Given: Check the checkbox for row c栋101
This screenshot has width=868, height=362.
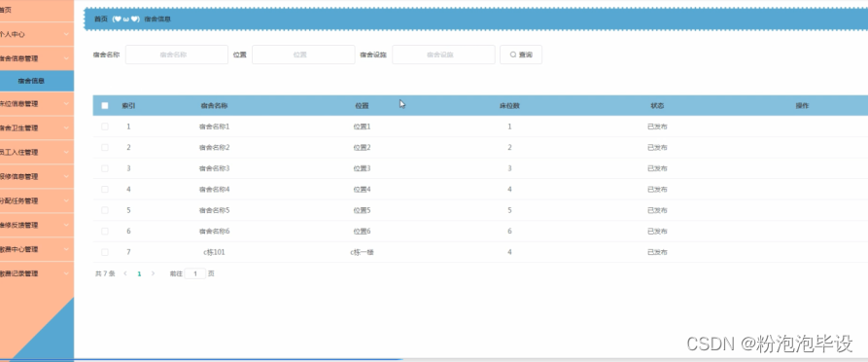Looking at the screenshot, I should coord(105,252).
